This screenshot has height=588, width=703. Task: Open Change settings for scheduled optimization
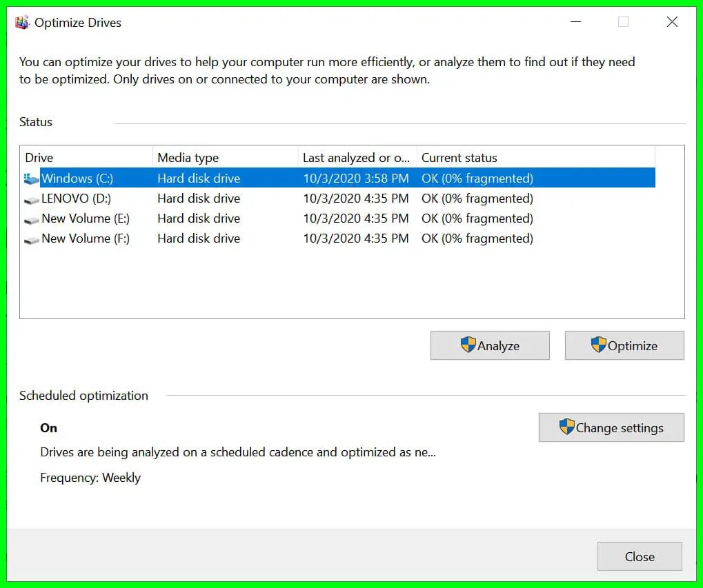pyautogui.click(x=611, y=427)
